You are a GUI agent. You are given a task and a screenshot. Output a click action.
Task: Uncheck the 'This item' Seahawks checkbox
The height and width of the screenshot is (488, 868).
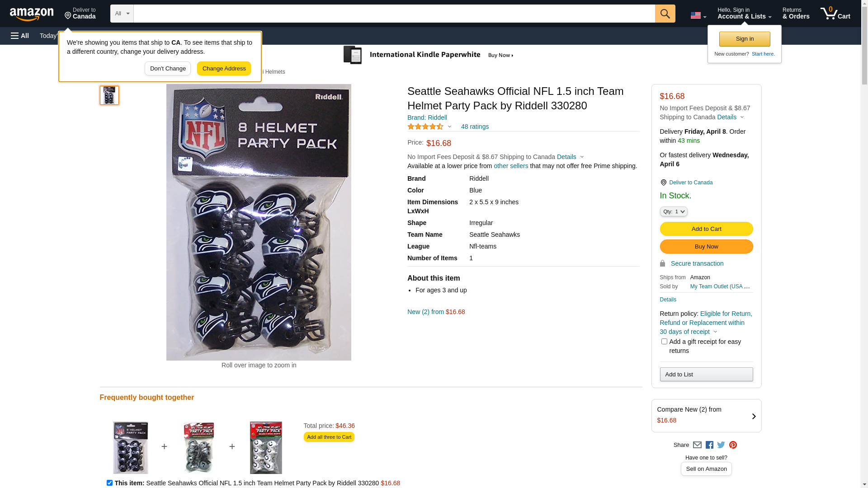coord(109,483)
